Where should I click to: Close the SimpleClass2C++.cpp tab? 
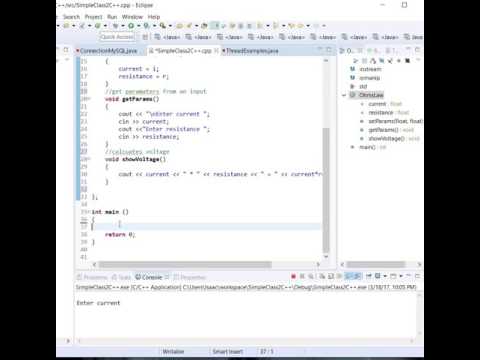click(x=216, y=51)
